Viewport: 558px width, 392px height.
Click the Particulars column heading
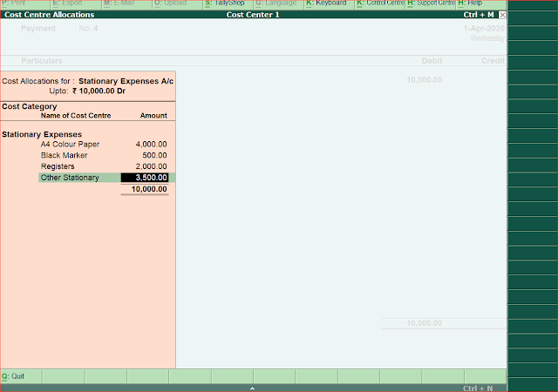coord(42,61)
